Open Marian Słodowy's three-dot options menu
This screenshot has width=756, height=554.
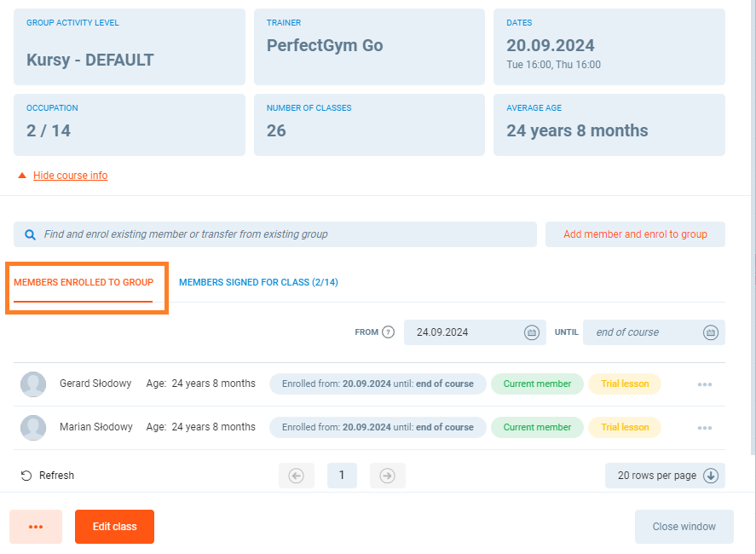click(704, 428)
